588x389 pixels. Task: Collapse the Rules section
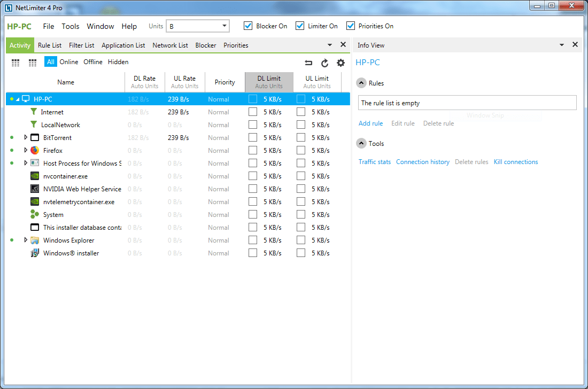coord(361,83)
